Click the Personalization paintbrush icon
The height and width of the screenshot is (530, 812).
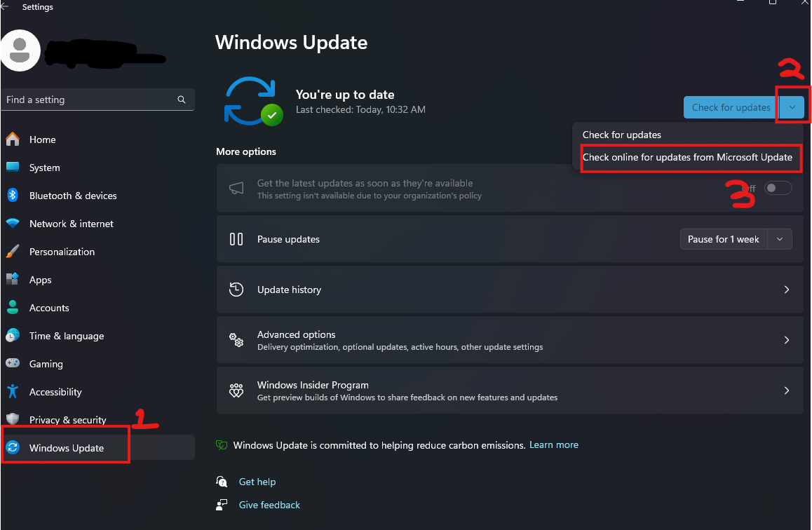pyautogui.click(x=13, y=252)
